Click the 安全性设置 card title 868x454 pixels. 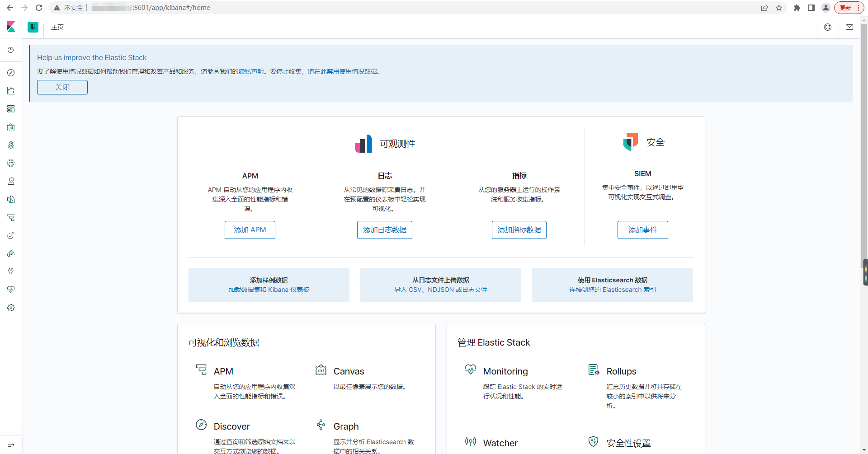point(628,443)
